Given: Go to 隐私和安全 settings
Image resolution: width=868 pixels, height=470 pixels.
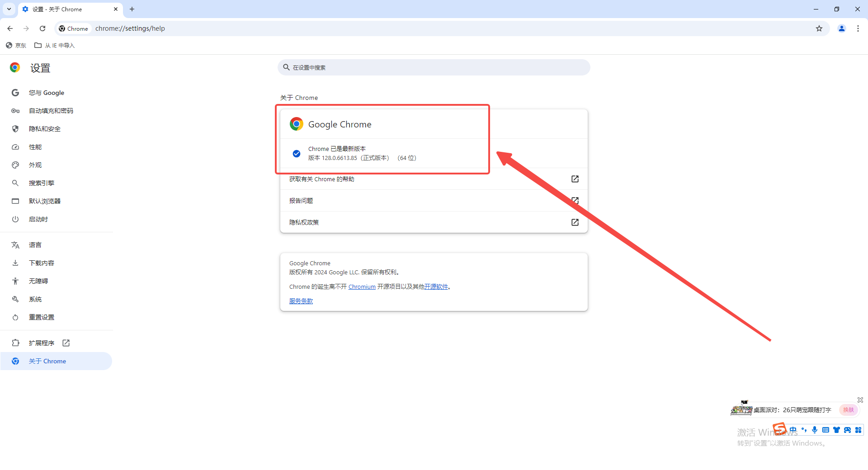Looking at the screenshot, I should coord(56,129).
